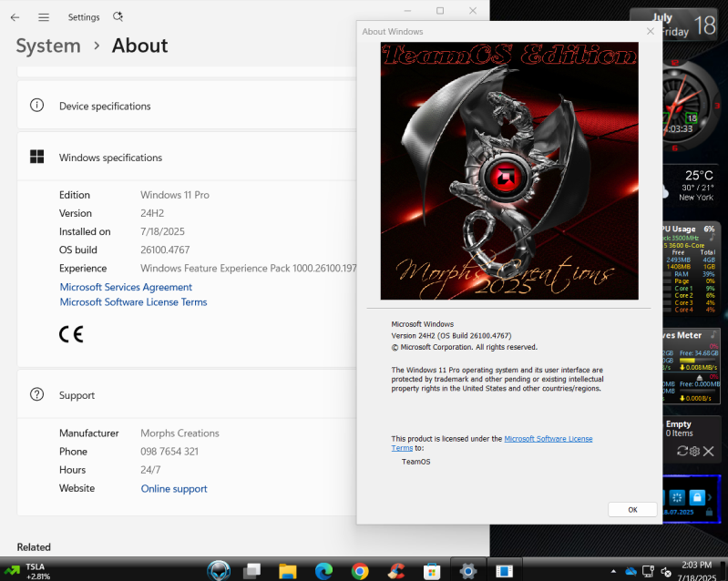Click the recycle bin gadget refresh icon
The image size is (728, 581).
(682, 451)
